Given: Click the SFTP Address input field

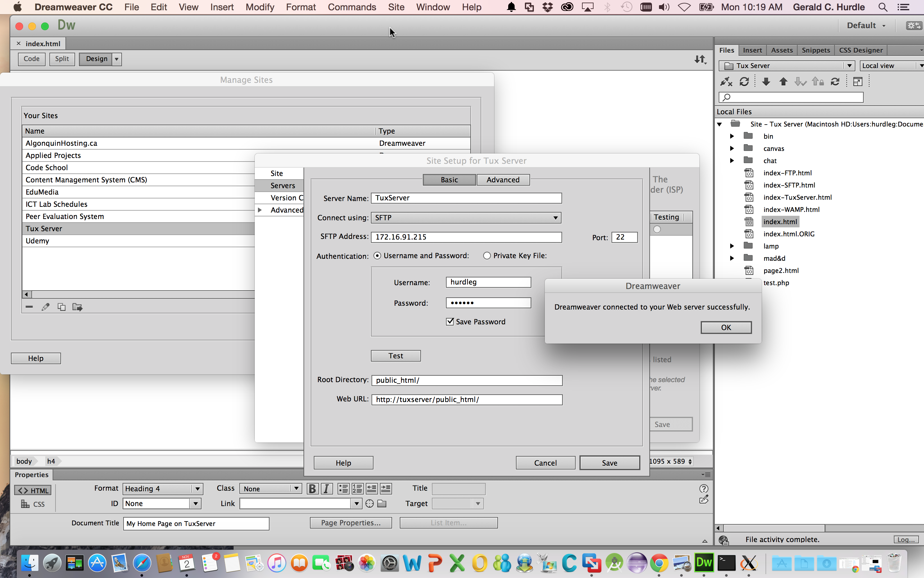Looking at the screenshot, I should [x=466, y=237].
